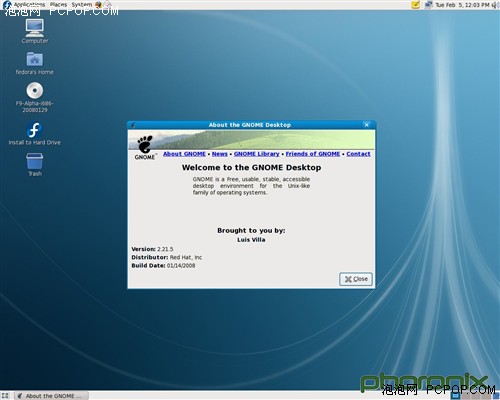This screenshot has width=500, height=400.
Task: Click Welcome to the GNOME Desktop heading
Action: (x=251, y=168)
